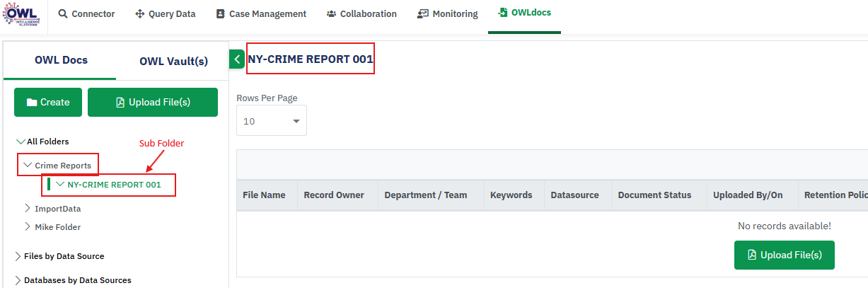Expand the ImportData folder
868x288 pixels.
28,209
